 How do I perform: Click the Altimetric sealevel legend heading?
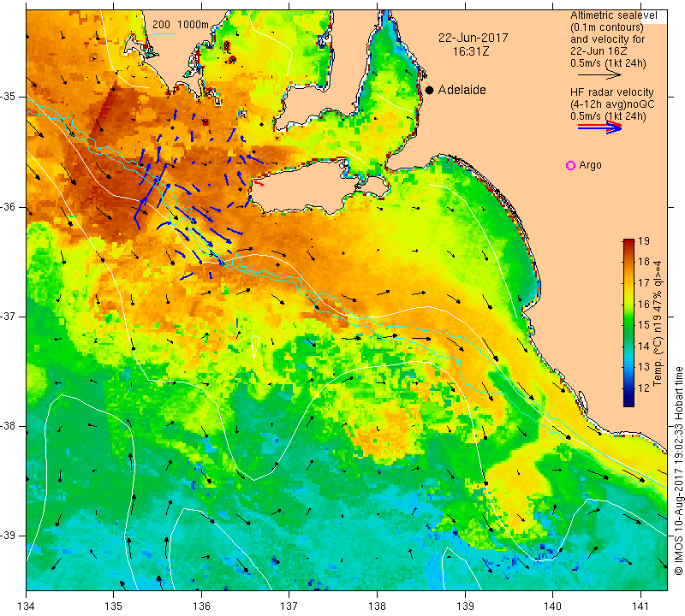(613, 15)
